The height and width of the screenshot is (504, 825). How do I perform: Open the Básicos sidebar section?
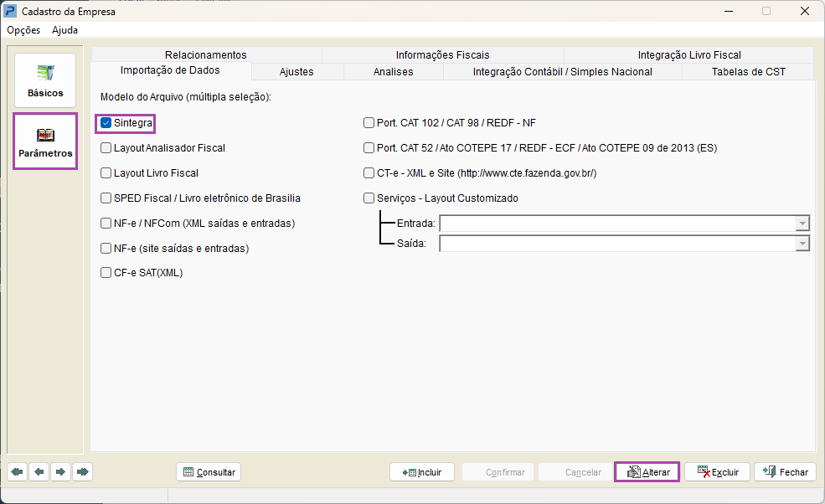[45, 80]
